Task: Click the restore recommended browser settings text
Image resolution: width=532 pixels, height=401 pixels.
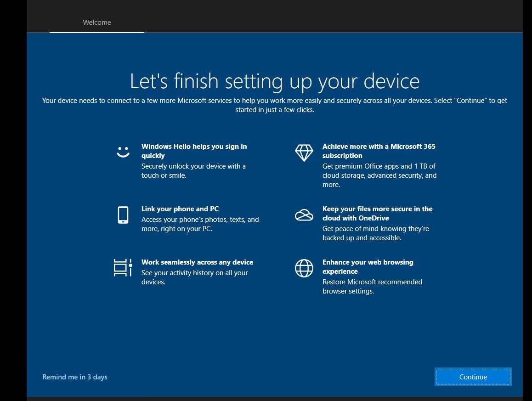Action: pyautogui.click(x=373, y=286)
